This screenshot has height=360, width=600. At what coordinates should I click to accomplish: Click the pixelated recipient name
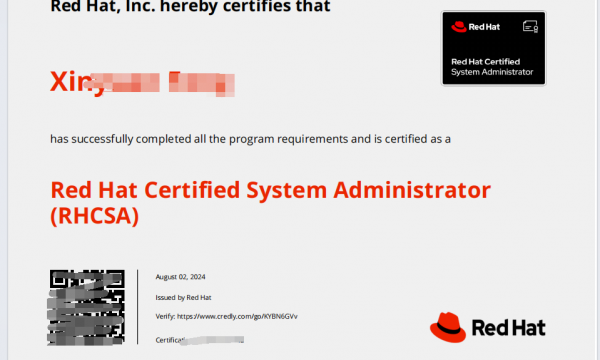click(x=142, y=83)
